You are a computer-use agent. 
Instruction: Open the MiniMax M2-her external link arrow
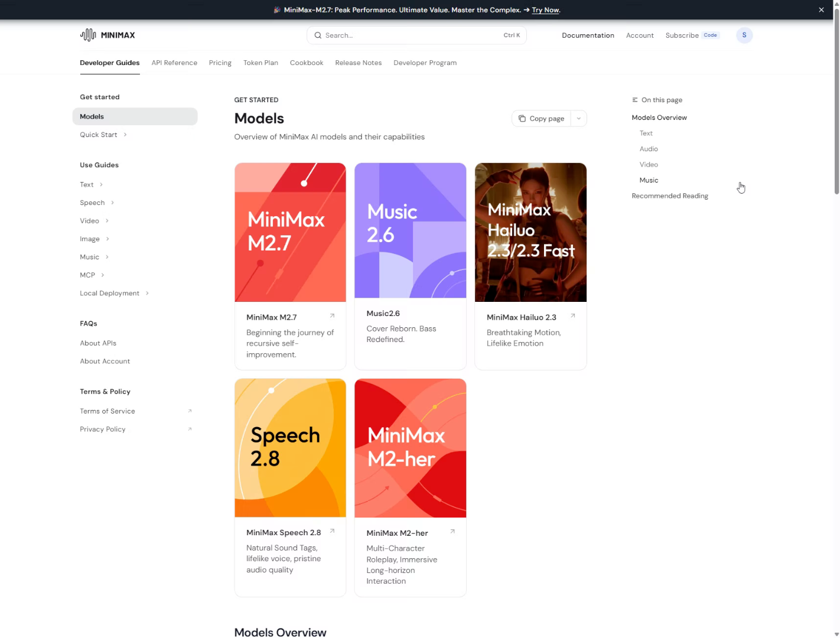452,531
